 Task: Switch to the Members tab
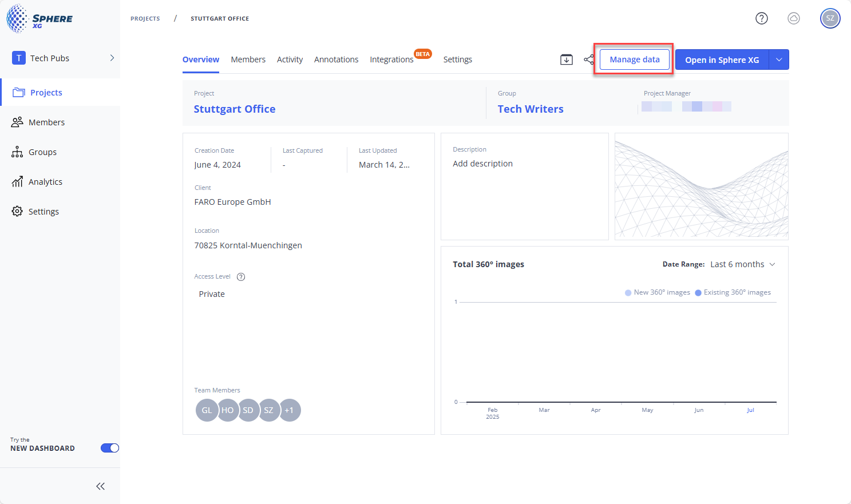(x=248, y=59)
